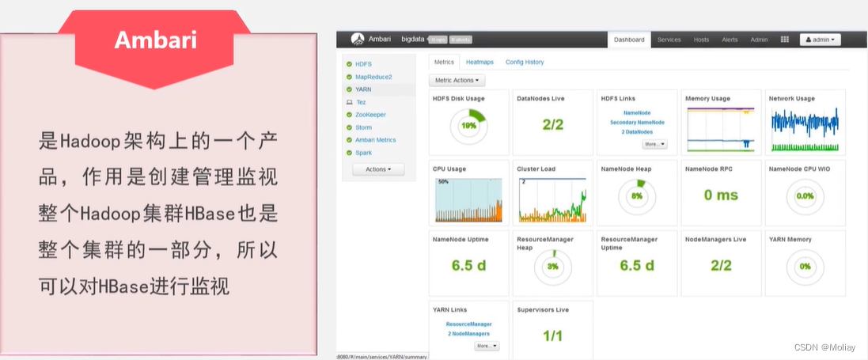Select YARN in the services list
This screenshot has height=360, width=868.
363,89
